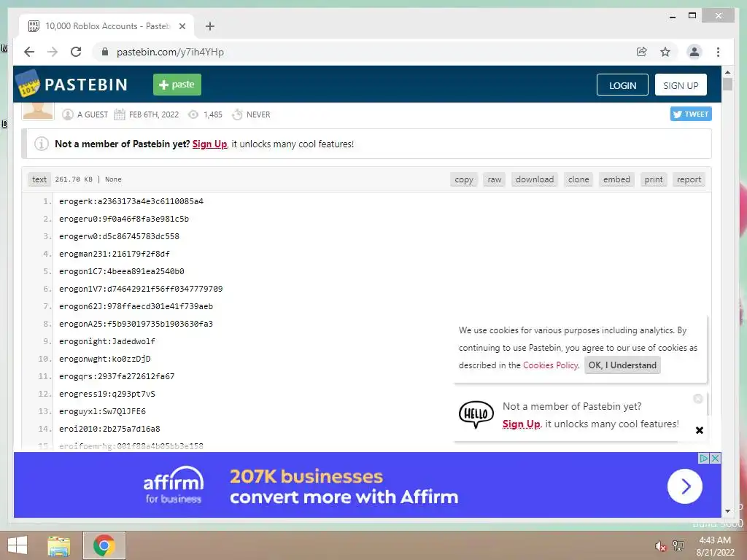Image resolution: width=747 pixels, height=560 pixels.
Task: Click the info icon in the notice
Action: [x=42, y=144]
